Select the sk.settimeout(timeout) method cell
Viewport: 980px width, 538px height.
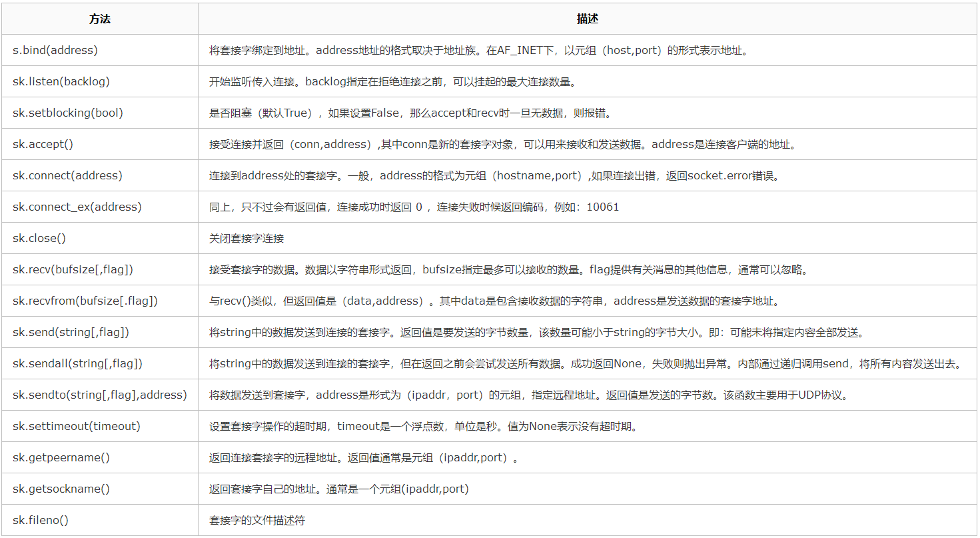[x=100, y=426]
